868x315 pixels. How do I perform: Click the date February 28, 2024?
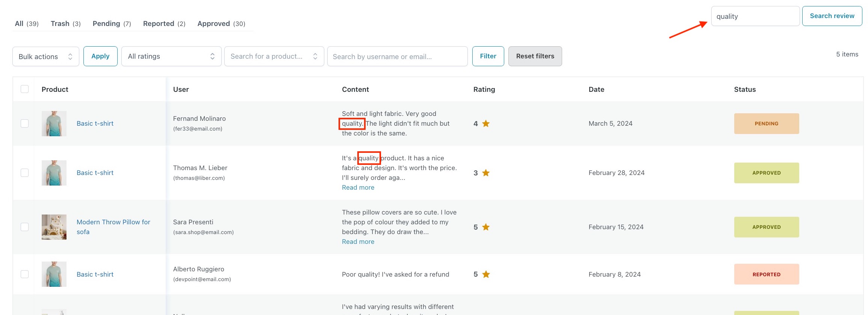click(x=616, y=173)
